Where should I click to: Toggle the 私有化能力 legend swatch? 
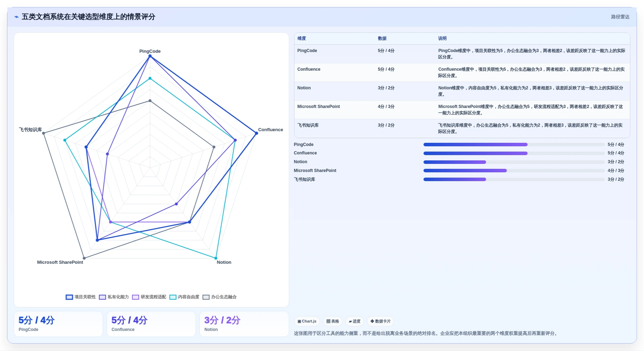pyautogui.click(x=102, y=297)
